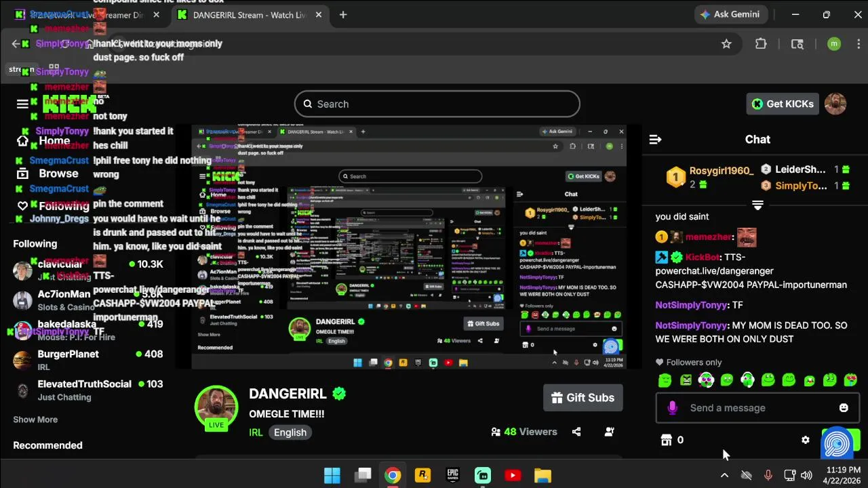
Task: Click Send a message input
Action: pyautogui.click(x=757, y=407)
